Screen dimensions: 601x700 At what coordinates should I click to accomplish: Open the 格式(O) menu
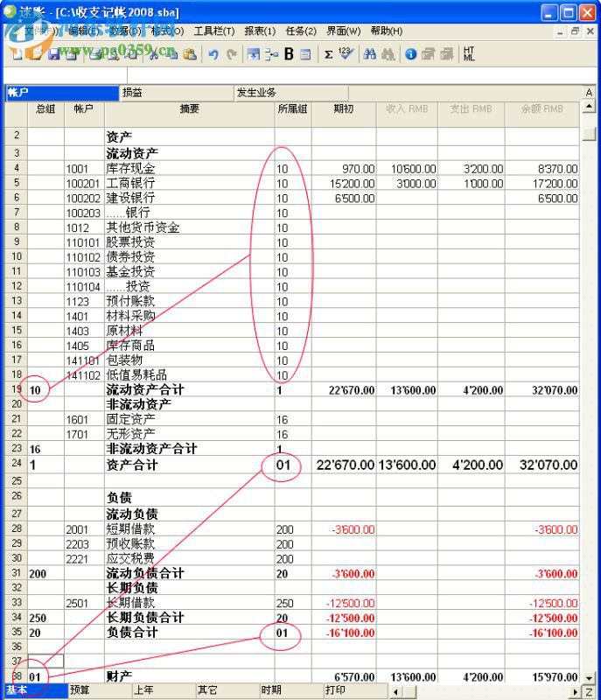click(168, 31)
